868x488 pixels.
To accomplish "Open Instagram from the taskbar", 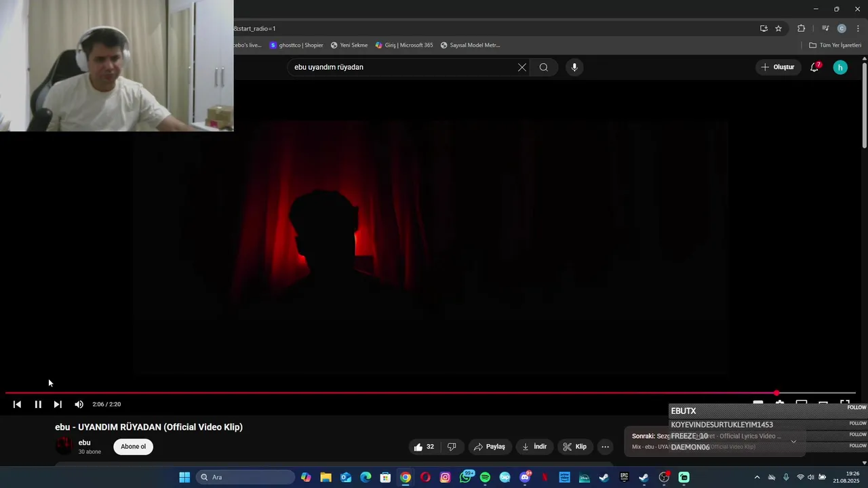I will point(445,477).
